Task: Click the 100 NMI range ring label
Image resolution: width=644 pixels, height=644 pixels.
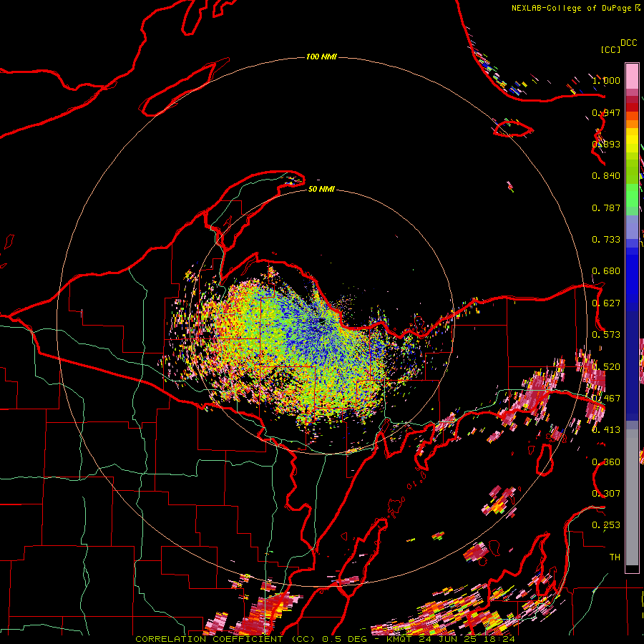Action: (x=321, y=57)
